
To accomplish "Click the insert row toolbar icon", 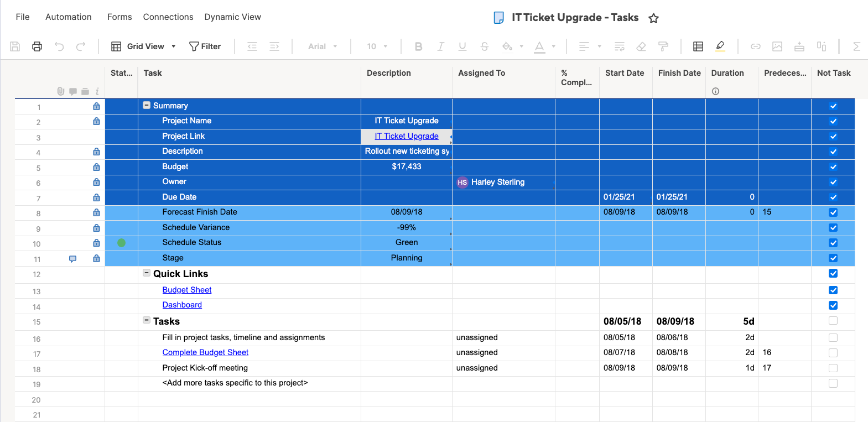I will pyautogui.click(x=799, y=46).
